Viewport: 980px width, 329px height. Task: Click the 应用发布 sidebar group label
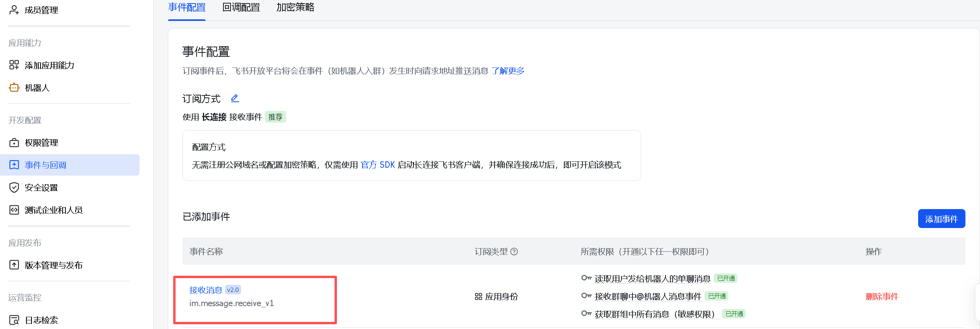tap(25, 243)
